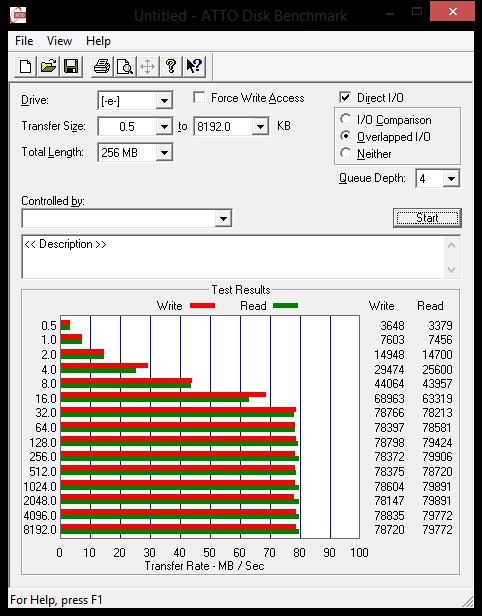The width and height of the screenshot is (482, 616).
Task: Click write value 68963 for 16.0 KB
Action: (389, 398)
